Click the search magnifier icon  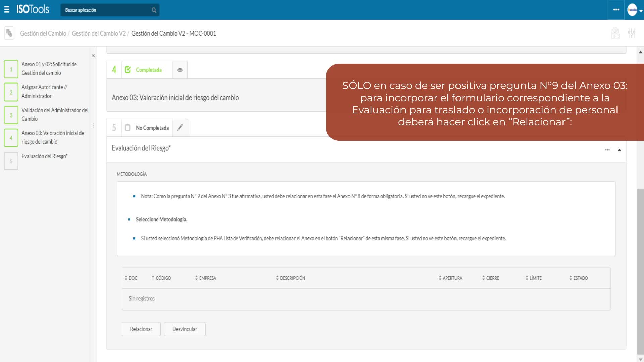(154, 10)
